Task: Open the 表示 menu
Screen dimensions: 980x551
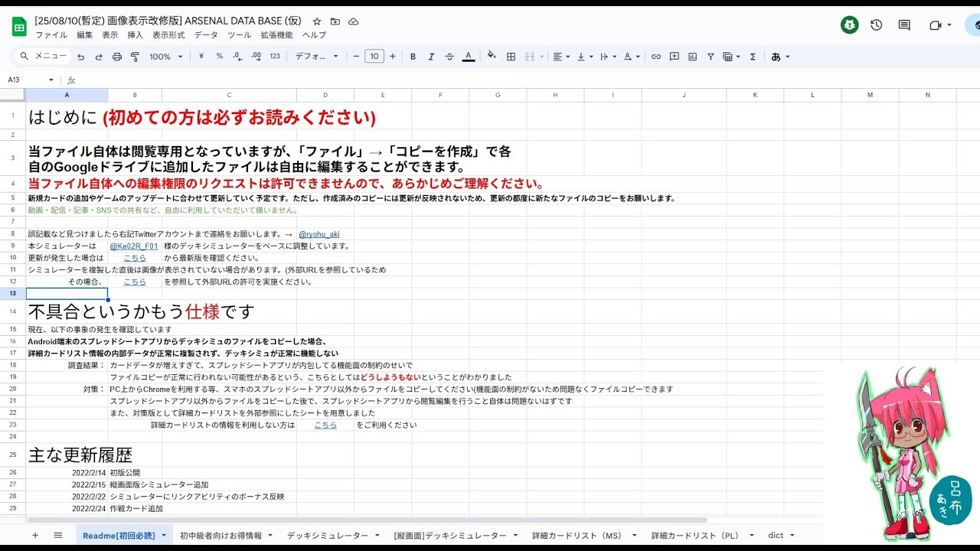Action: [110, 35]
